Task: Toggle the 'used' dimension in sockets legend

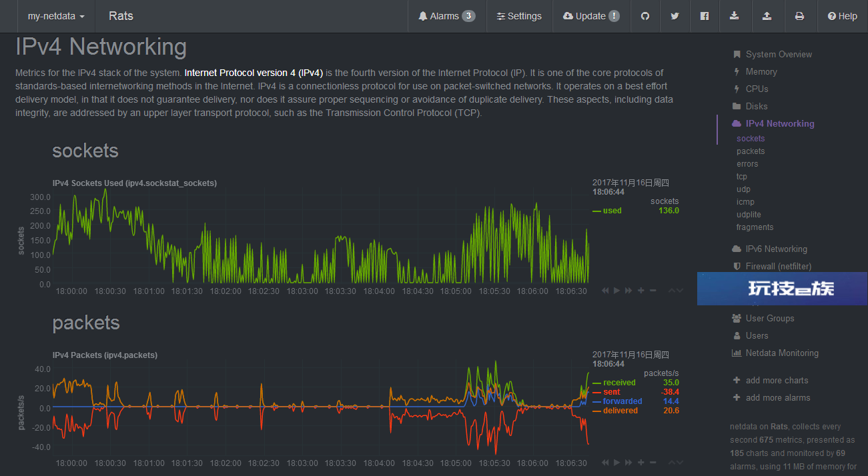Action: pos(612,211)
